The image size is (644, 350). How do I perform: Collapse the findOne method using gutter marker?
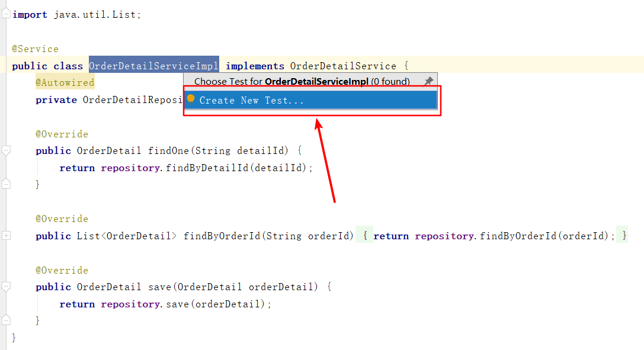point(6,150)
